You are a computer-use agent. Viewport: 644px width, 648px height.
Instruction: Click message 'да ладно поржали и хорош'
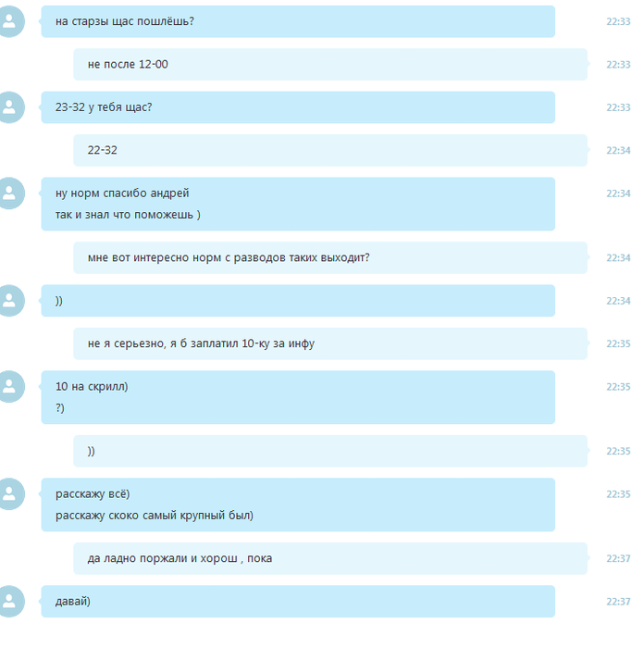330,559
